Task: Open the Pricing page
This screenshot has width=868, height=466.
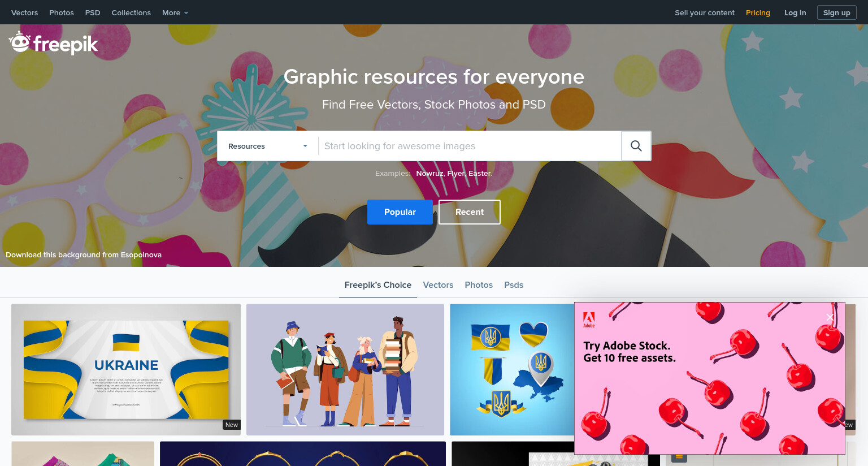Action: pos(758,12)
